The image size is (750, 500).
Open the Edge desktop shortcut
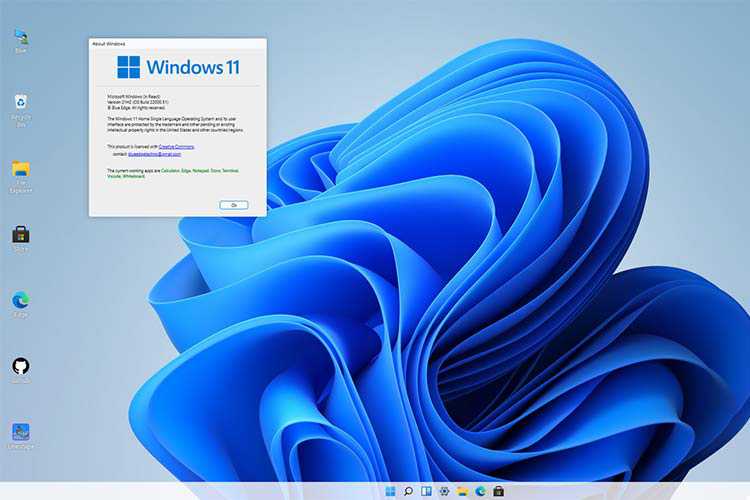pyautogui.click(x=20, y=300)
